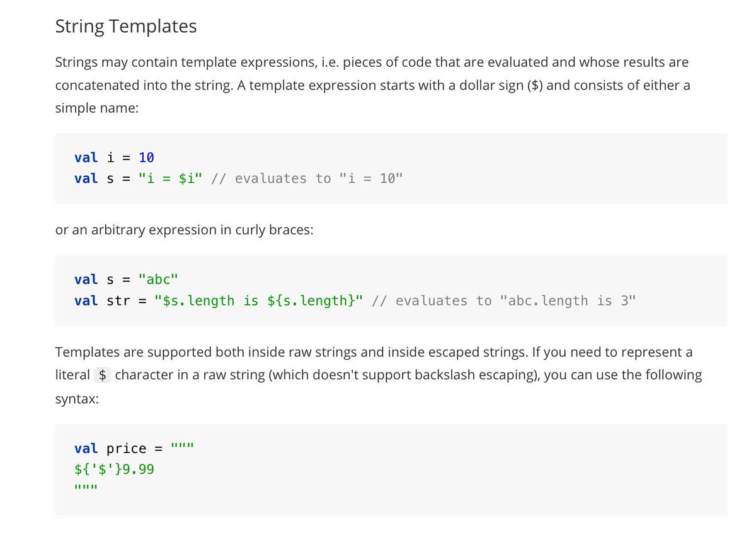Click the 'val' keyword before 'str'
Image resolution: width=756 pixels, height=535 pixels.
86,301
